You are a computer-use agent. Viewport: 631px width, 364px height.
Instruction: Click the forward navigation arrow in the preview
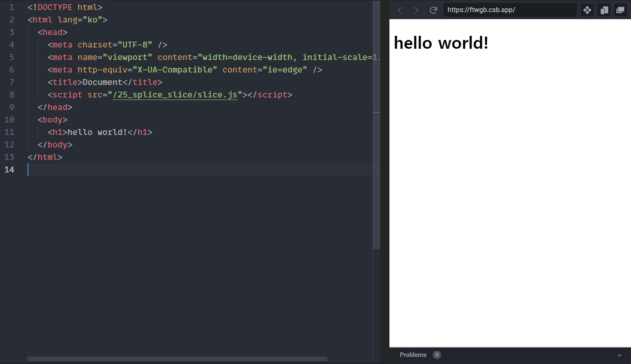pyautogui.click(x=416, y=10)
